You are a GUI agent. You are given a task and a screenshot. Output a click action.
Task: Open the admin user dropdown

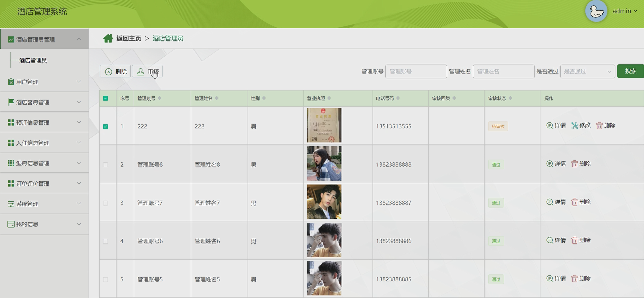[x=625, y=11]
